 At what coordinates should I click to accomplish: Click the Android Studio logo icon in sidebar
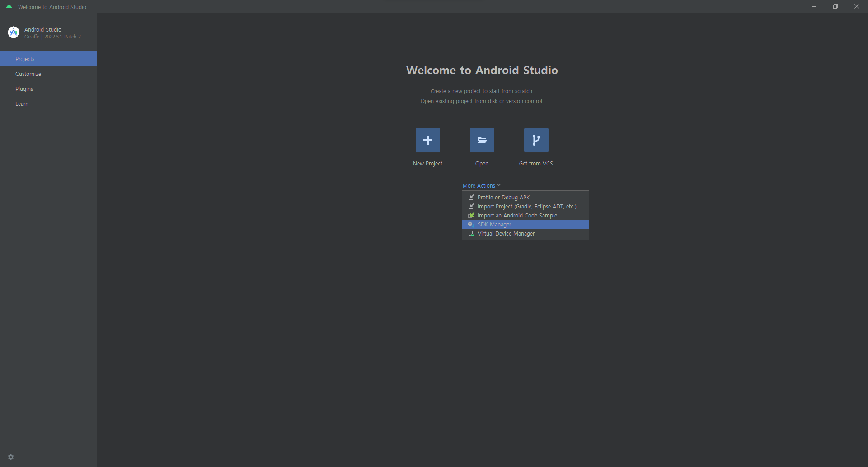14,32
